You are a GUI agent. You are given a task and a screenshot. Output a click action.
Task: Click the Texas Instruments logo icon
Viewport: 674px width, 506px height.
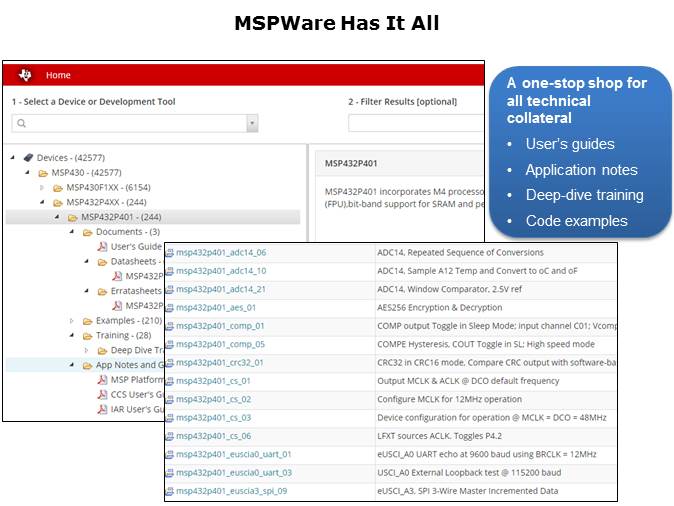[26, 75]
